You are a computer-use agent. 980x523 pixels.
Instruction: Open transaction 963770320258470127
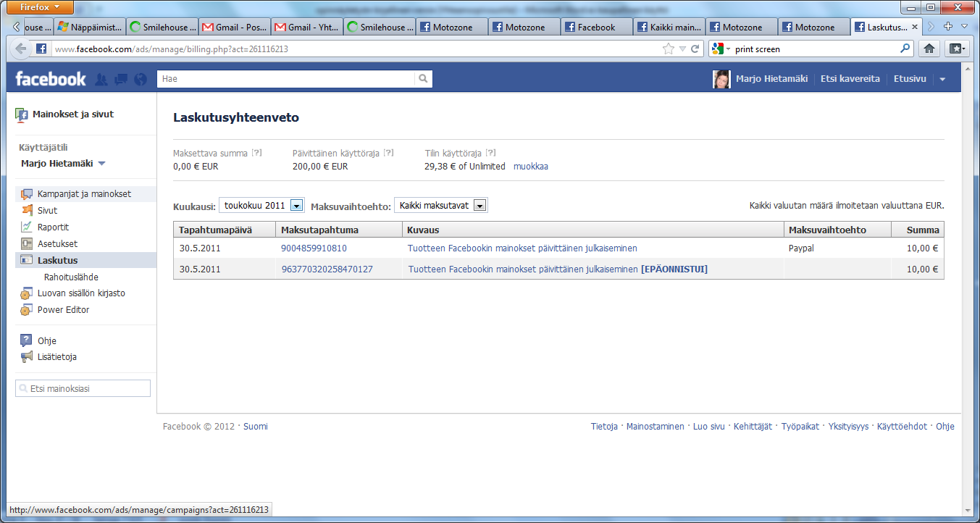click(327, 269)
